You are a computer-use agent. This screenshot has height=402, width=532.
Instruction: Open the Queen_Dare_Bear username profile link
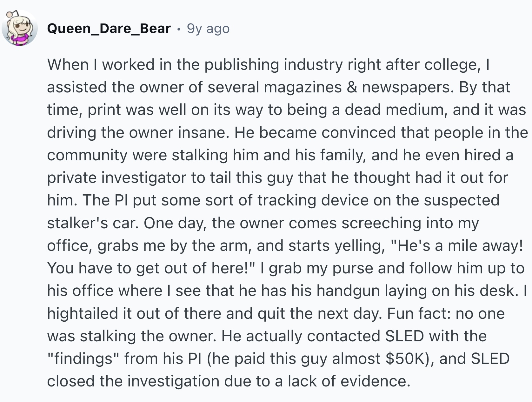109,29
